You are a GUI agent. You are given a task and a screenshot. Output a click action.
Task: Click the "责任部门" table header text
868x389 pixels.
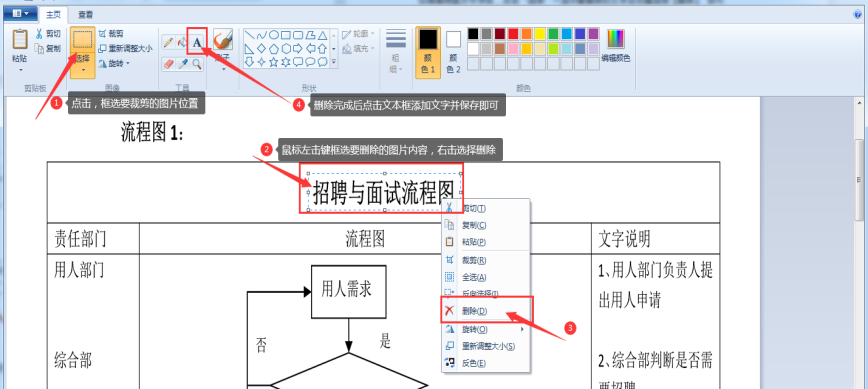(80, 239)
